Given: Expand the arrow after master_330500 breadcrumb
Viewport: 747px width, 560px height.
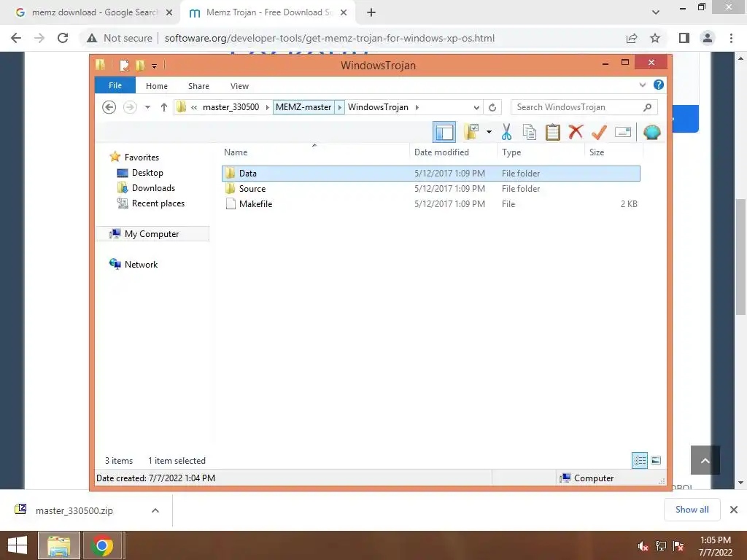Looking at the screenshot, I should [267, 107].
